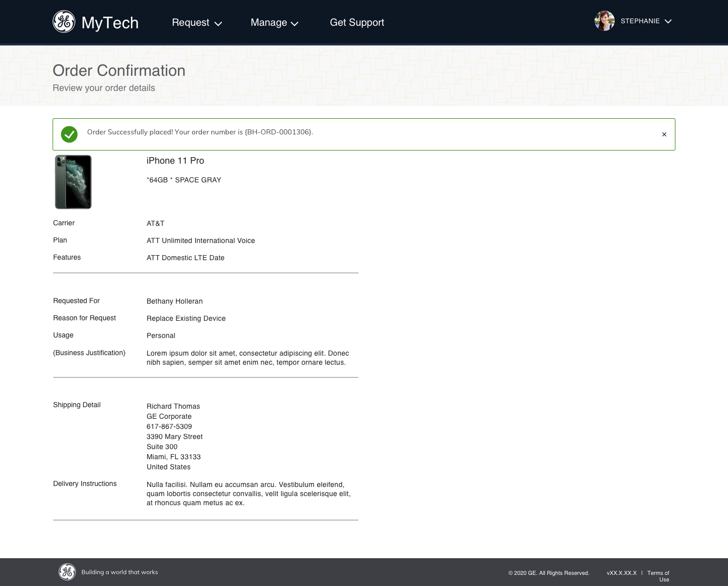This screenshot has height=586, width=728.
Task: Click the Shipping Detail label
Action: click(77, 405)
